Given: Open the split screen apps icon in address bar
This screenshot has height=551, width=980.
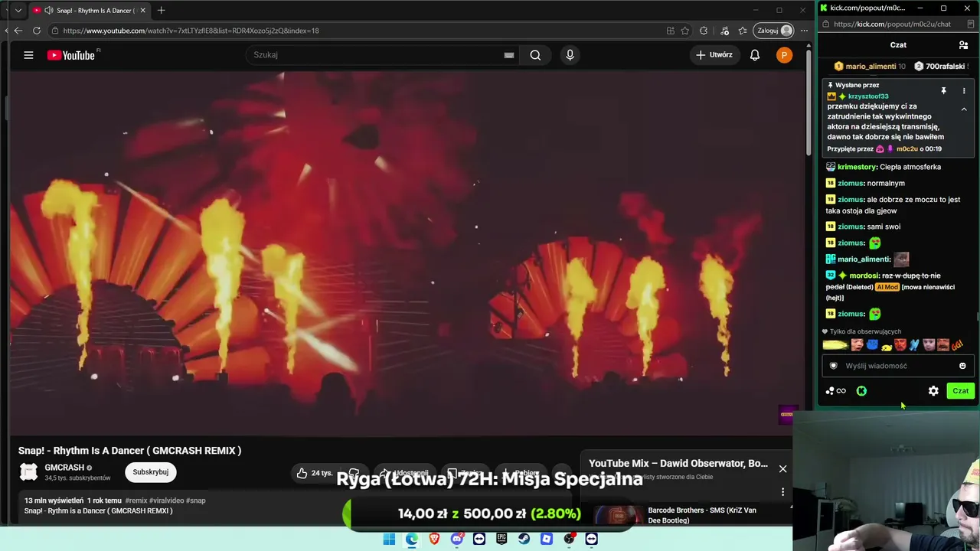Looking at the screenshot, I should tap(671, 31).
